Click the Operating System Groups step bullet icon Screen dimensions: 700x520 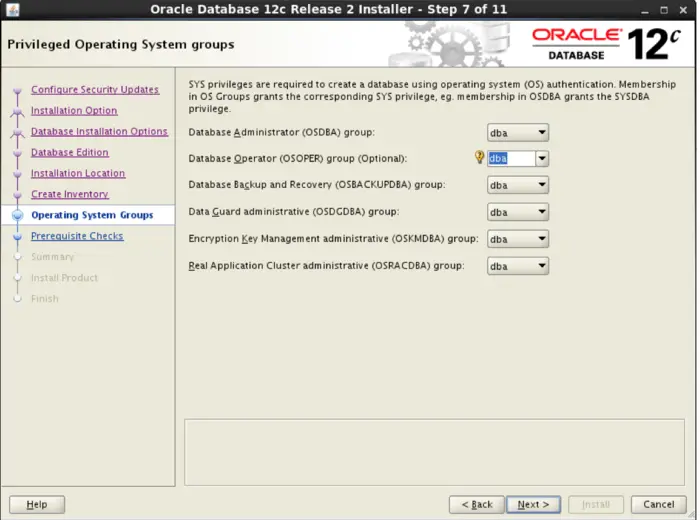click(17, 215)
